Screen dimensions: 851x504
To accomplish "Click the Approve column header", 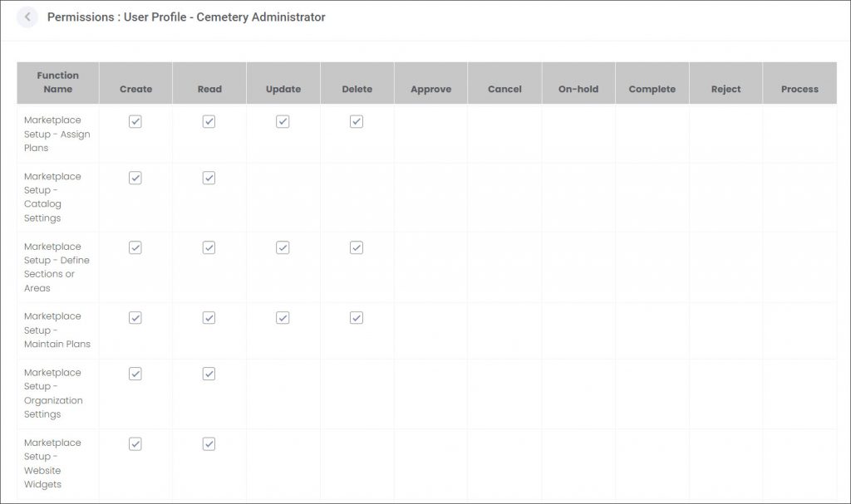I will pos(431,82).
